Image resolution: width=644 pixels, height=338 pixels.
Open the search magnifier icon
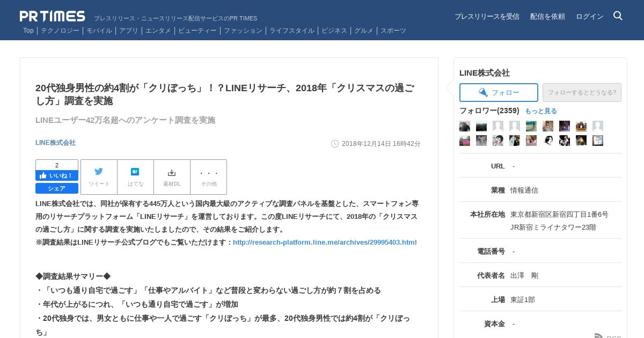(x=618, y=16)
